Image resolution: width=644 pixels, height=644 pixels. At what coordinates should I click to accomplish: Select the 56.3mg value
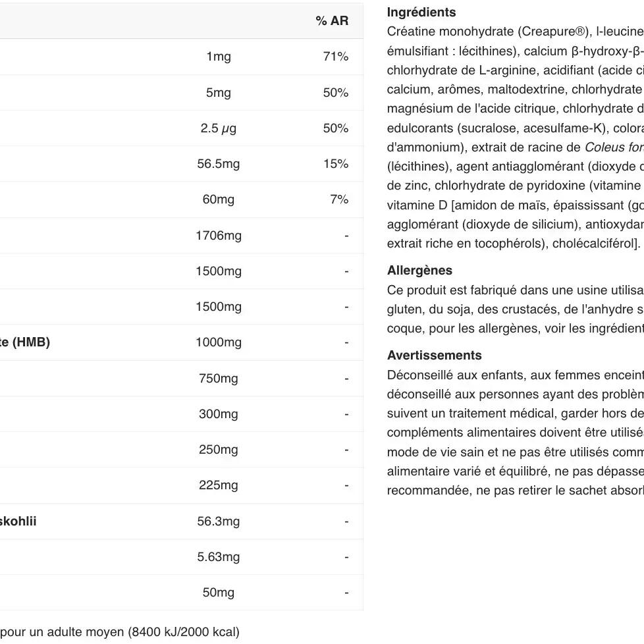(219, 522)
